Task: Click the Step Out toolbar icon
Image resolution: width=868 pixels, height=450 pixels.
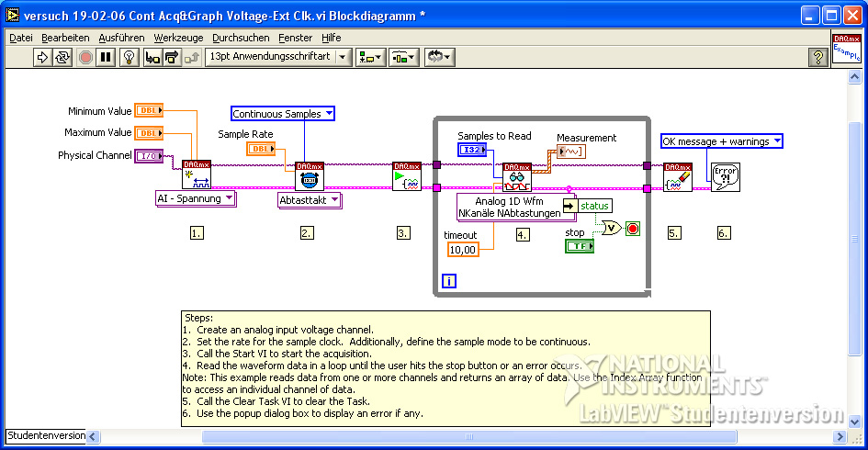Action: (x=192, y=57)
